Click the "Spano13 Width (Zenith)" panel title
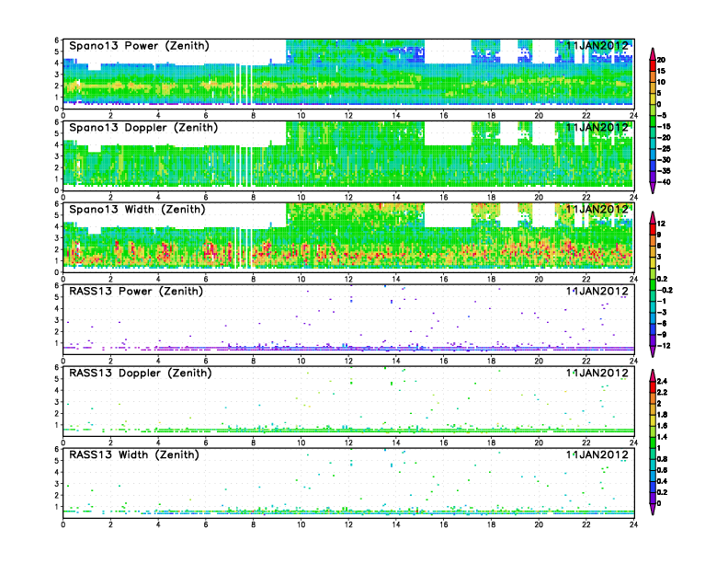The image size is (728, 563). (x=137, y=210)
